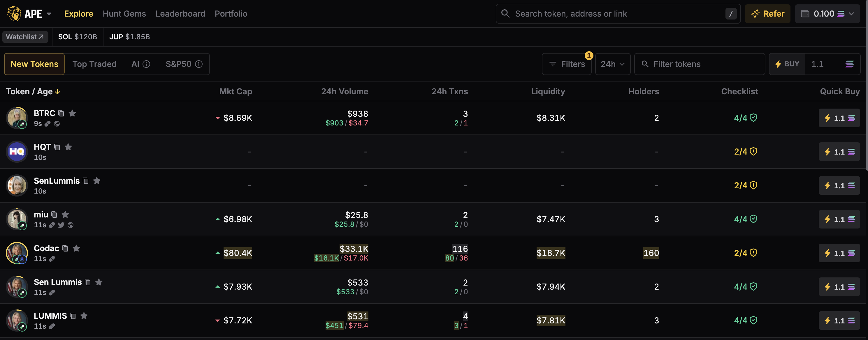868x340 pixels.
Task: Switch to the AI tab
Action: (135, 64)
